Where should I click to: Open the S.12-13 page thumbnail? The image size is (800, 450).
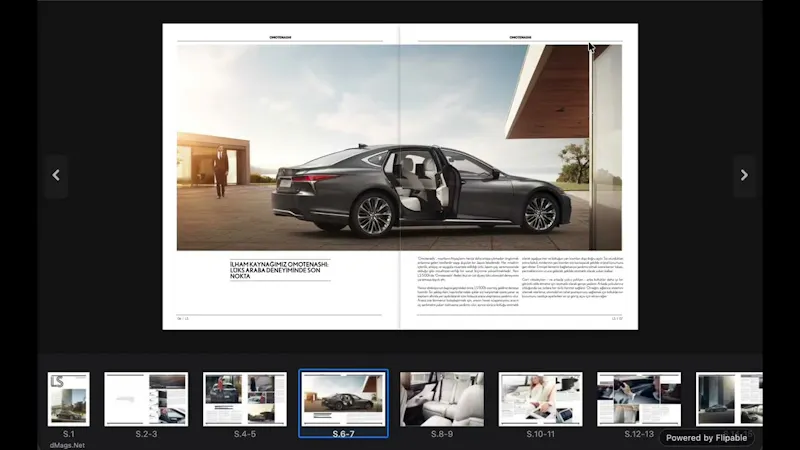click(x=639, y=399)
